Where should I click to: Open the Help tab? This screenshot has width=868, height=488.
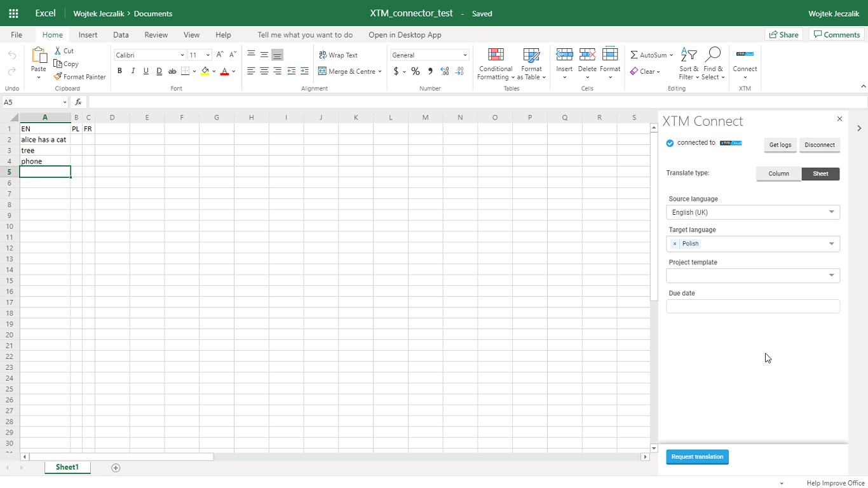[223, 35]
